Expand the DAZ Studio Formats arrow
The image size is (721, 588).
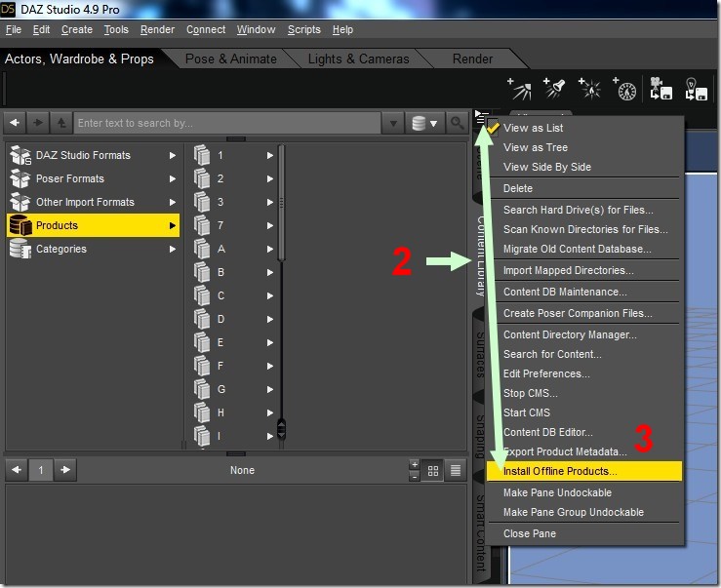173,155
